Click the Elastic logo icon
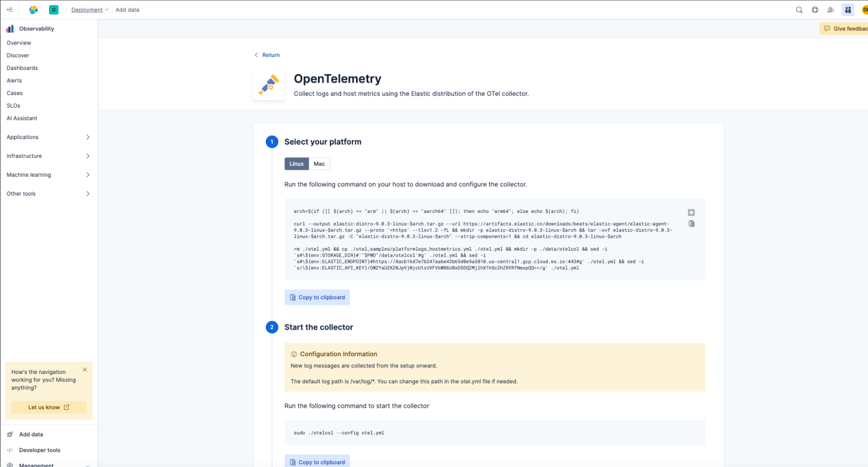The height and width of the screenshot is (467, 868). tap(33, 10)
